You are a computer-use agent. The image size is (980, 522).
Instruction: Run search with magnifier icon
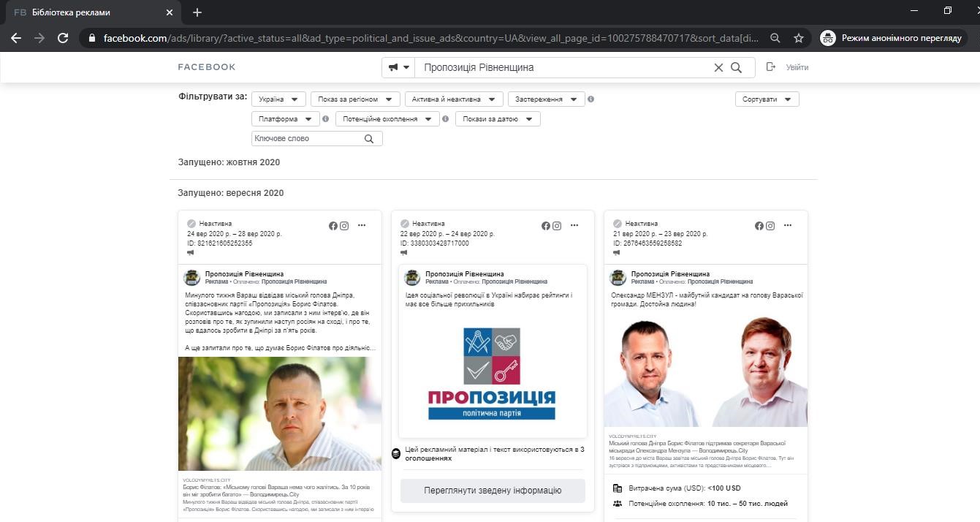coord(737,67)
